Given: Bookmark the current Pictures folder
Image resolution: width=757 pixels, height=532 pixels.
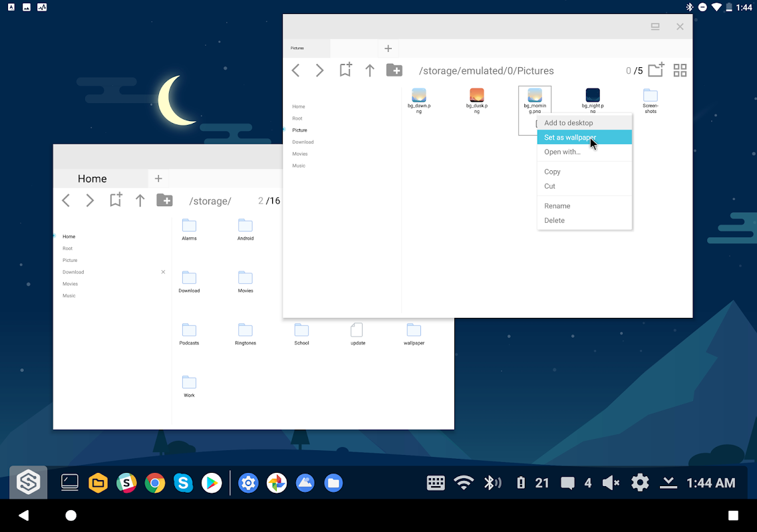Looking at the screenshot, I should 345,69.
